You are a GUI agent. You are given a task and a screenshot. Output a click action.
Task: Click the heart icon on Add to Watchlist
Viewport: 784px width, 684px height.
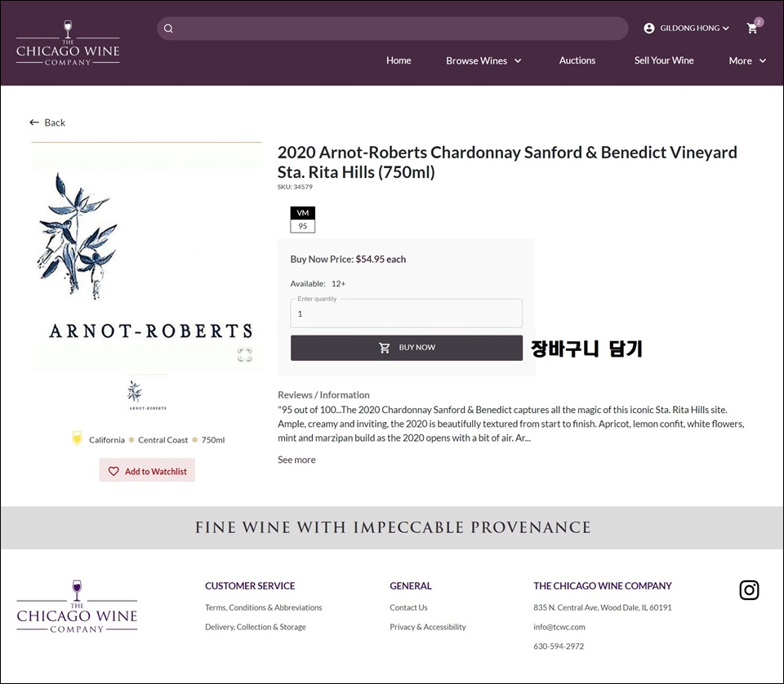[x=114, y=471]
